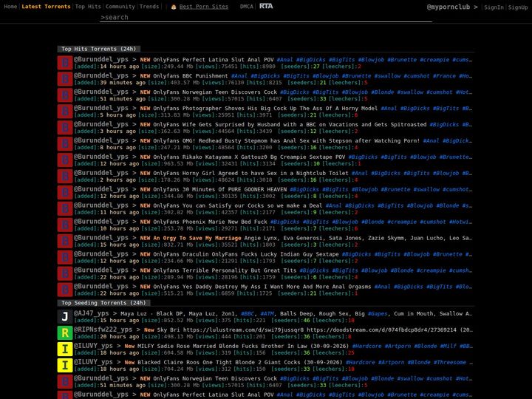The image size is (532, 399).
Task: Click the red B avatar on the 832.71 Mb row
Action: click(65, 242)
